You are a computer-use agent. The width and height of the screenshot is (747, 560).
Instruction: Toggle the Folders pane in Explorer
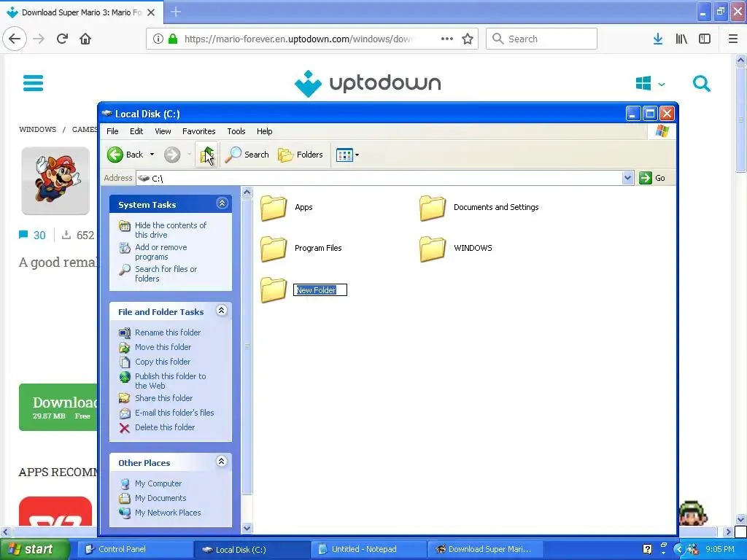click(301, 155)
